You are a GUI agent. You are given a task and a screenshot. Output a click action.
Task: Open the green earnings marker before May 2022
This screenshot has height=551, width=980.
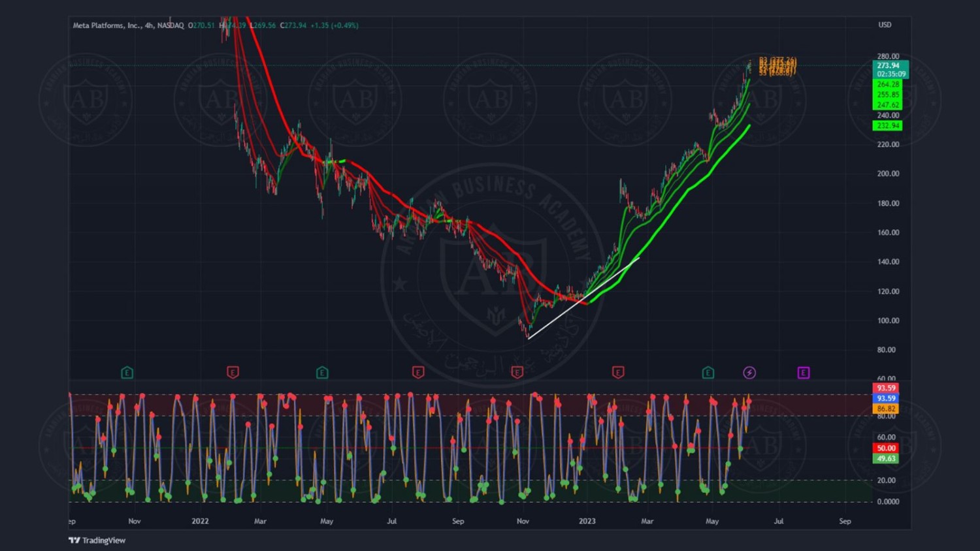point(322,373)
